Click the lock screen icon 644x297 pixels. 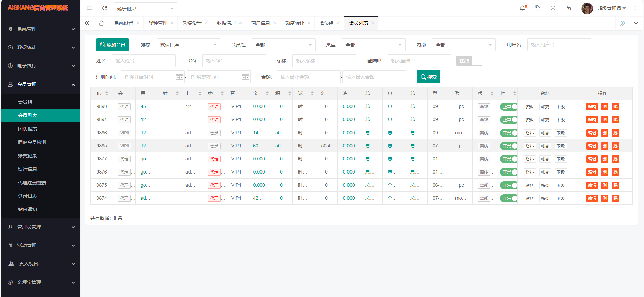point(569,8)
